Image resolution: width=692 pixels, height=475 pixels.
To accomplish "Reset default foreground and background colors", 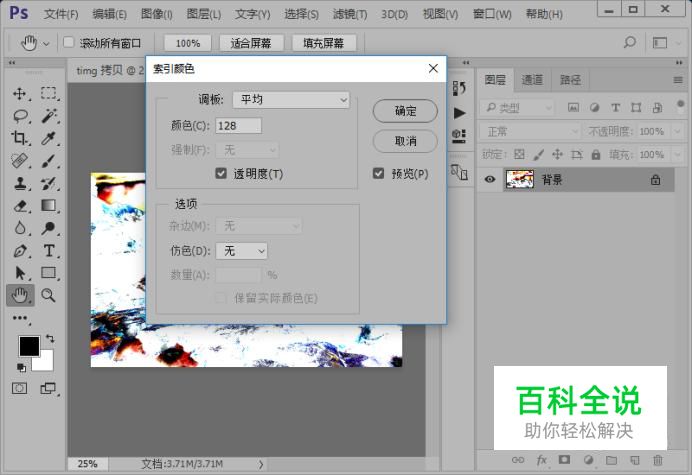I will click(x=21, y=367).
